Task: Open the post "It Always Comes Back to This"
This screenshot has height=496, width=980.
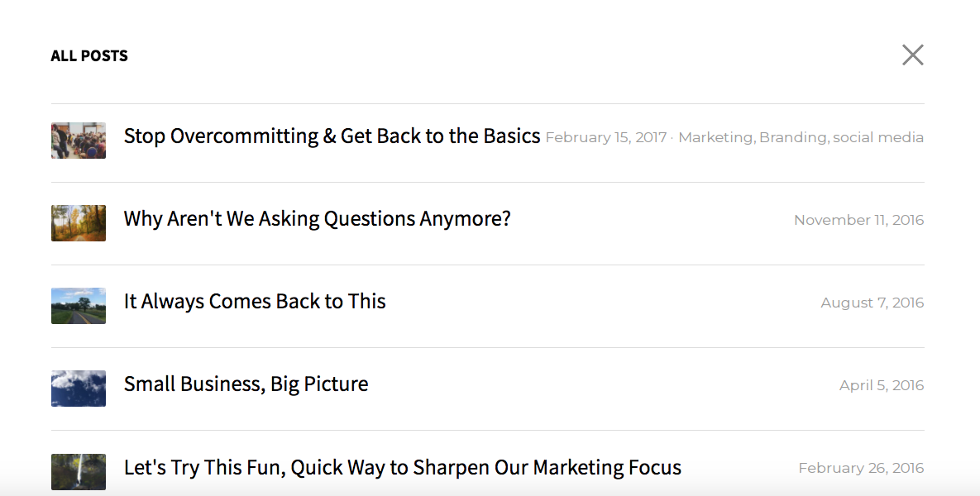Action: pos(254,301)
